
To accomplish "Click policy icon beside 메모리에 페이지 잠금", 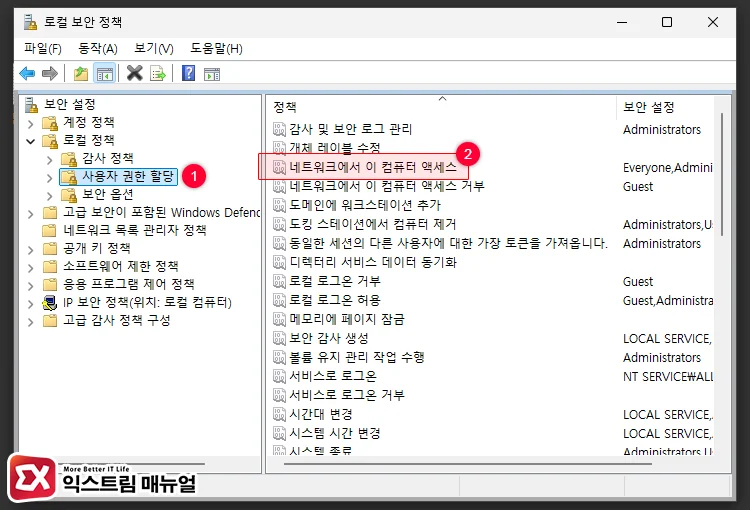I will click(x=279, y=319).
